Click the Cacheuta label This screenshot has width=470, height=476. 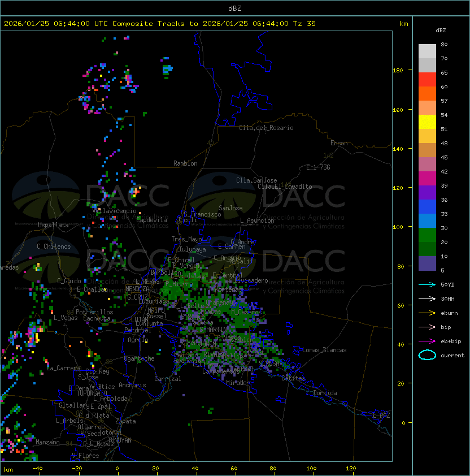point(97,318)
